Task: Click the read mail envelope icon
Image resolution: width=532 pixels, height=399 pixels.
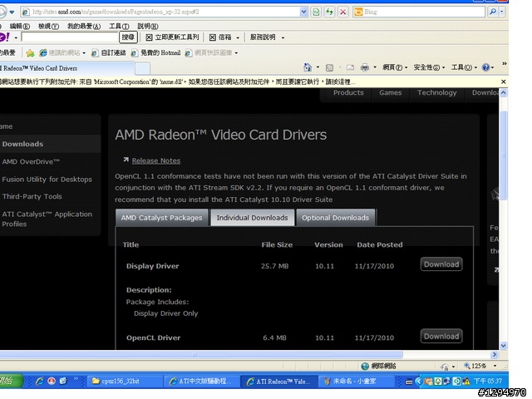Action: click(350, 67)
